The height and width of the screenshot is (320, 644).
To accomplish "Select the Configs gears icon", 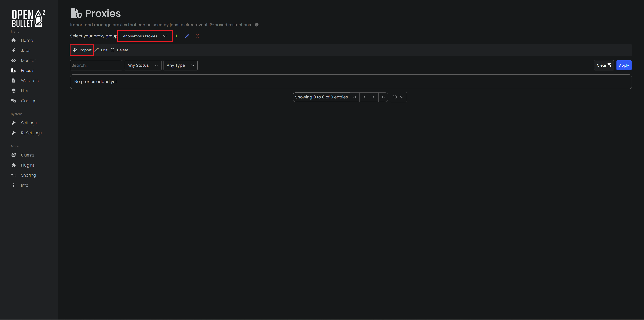I will (13, 101).
